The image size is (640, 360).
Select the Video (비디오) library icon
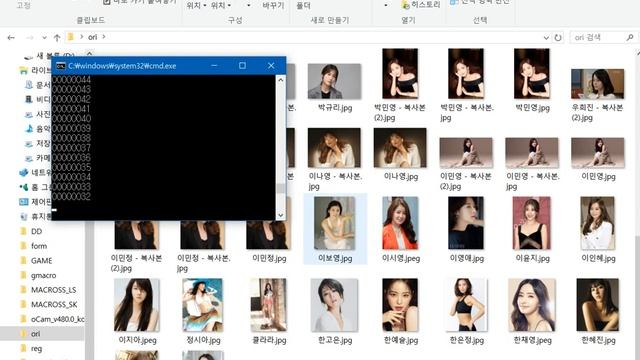click(29, 100)
